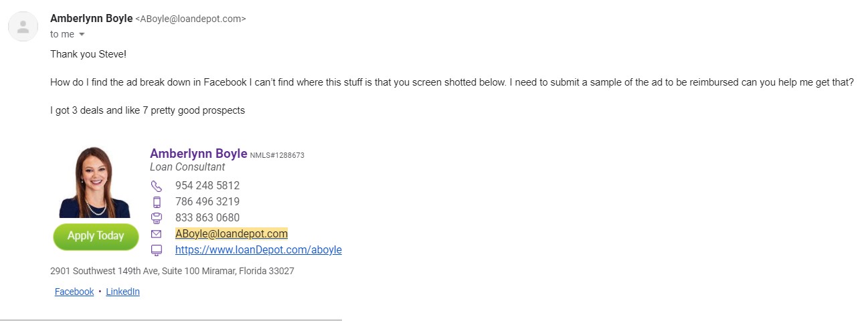Click the mobile phone icon in signature
The width and height of the screenshot is (868, 321).
157,202
